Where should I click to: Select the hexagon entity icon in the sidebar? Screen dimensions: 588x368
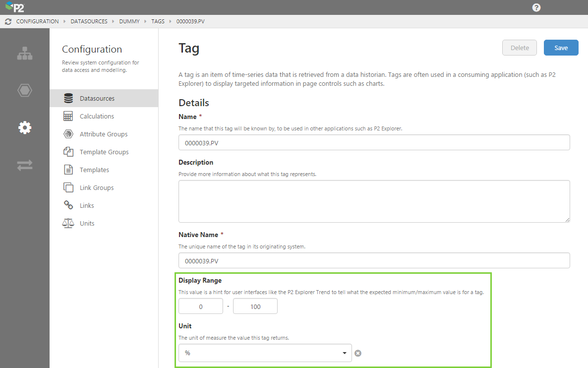pos(24,90)
